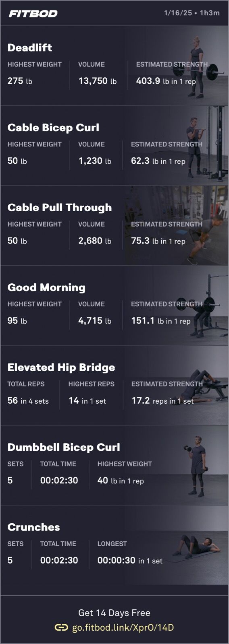Click the chain link icon

[x=61, y=627]
